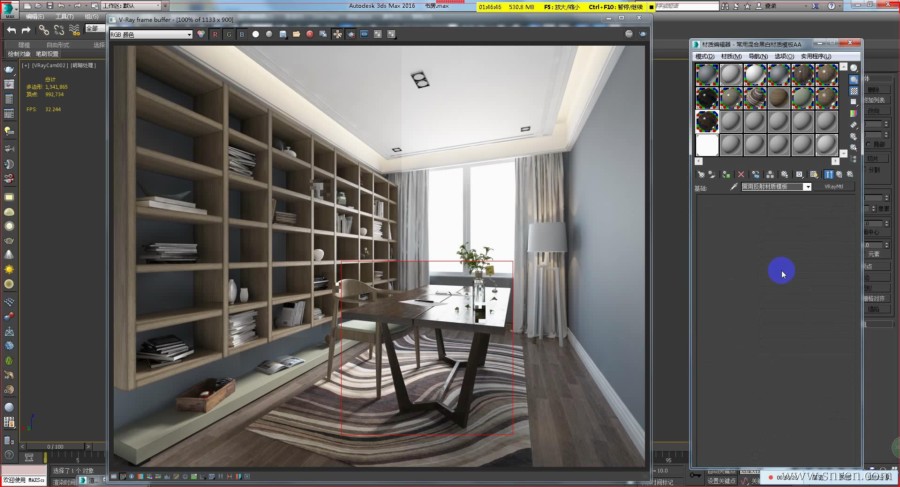Click the Undo arrow in main toolbar

click(11, 30)
